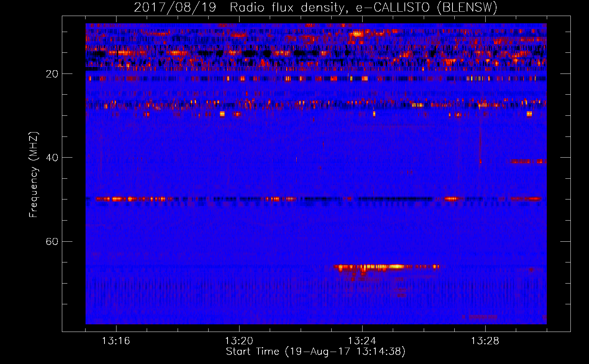Click the 13:24 time tick label
The height and width of the screenshot is (364, 589).
click(x=362, y=341)
